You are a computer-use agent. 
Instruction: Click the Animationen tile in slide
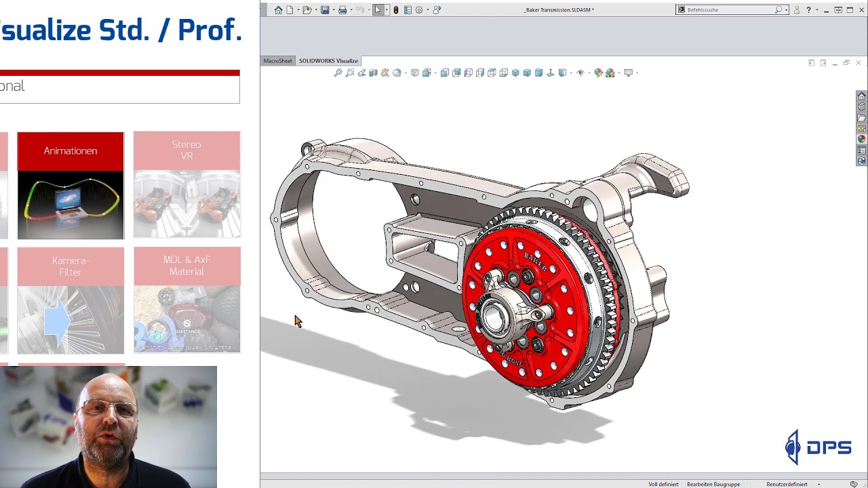[x=71, y=185]
